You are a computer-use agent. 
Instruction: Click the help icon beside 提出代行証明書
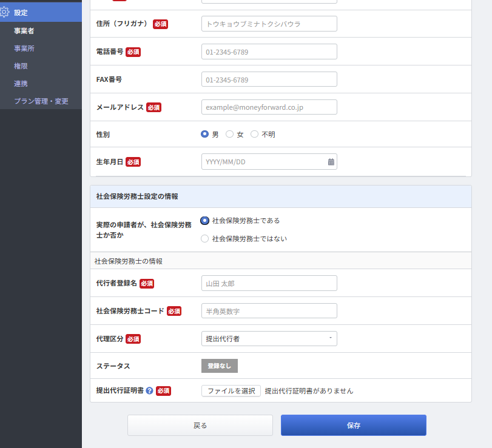coord(149,391)
